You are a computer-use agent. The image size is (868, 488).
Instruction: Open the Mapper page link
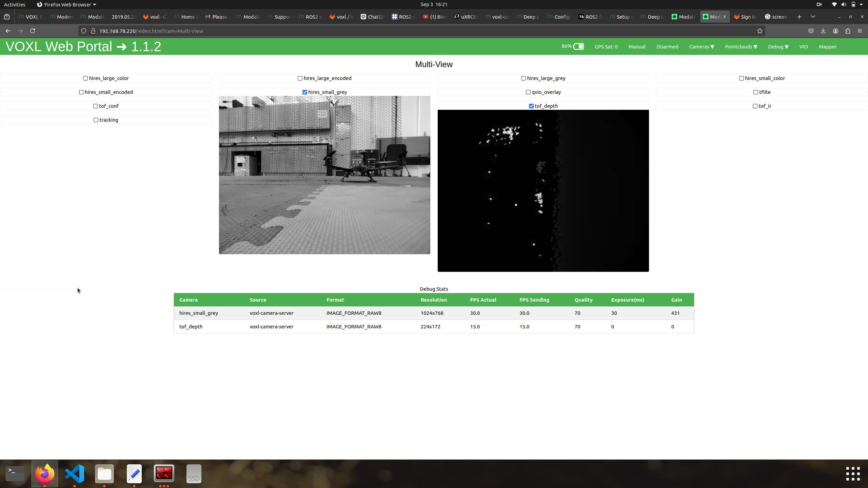coord(828,47)
